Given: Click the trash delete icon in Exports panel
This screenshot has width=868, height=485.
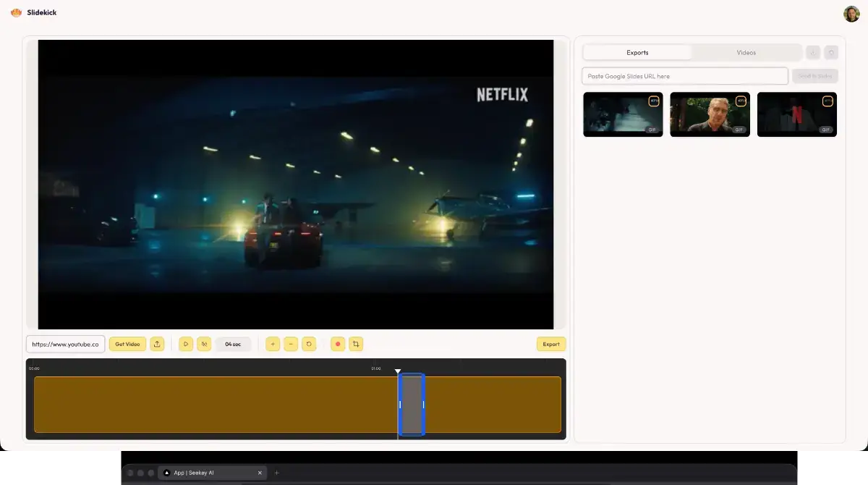Looking at the screenshot, I should pos(832,52).
